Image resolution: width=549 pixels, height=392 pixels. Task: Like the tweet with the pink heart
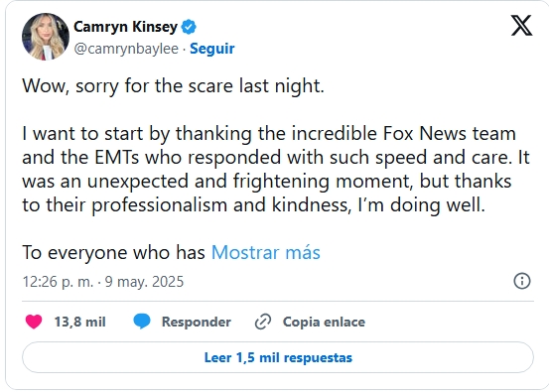coord(34,322)
